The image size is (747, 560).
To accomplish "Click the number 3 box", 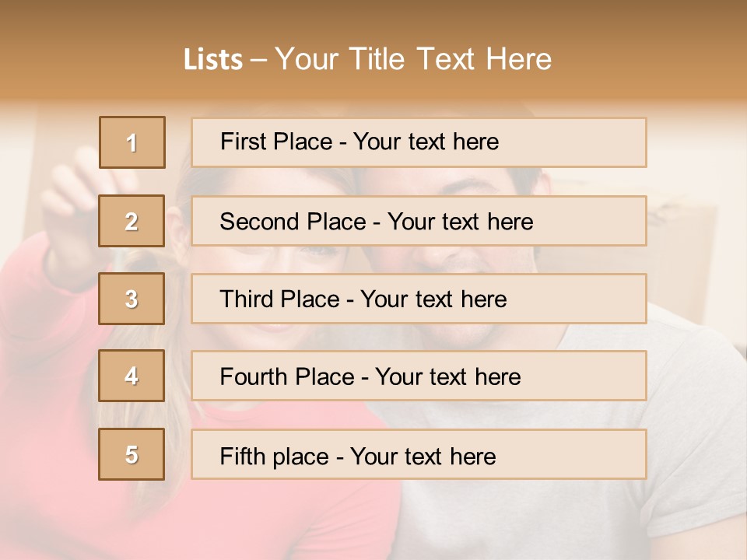I will [x=132, y=299].
